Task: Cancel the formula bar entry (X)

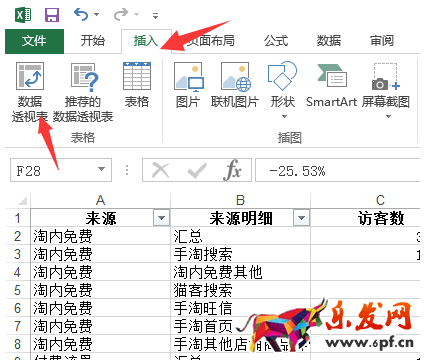Action: point(160,170)
